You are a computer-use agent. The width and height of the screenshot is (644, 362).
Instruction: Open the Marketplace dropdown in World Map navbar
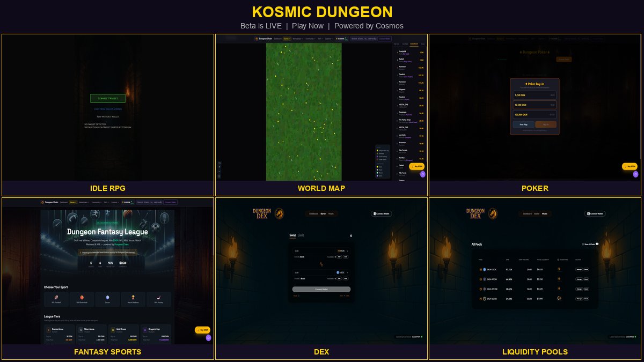(298, 39)
